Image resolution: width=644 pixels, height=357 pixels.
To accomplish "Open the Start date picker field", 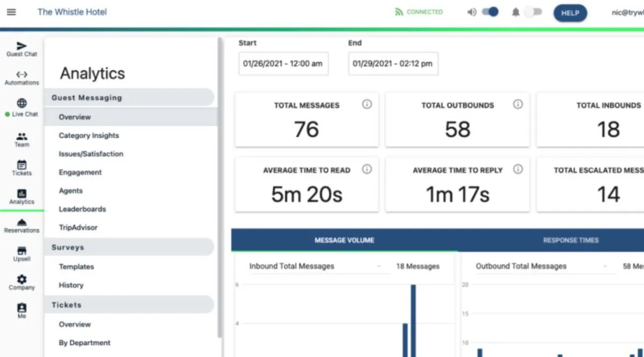I will click(283, 64).
